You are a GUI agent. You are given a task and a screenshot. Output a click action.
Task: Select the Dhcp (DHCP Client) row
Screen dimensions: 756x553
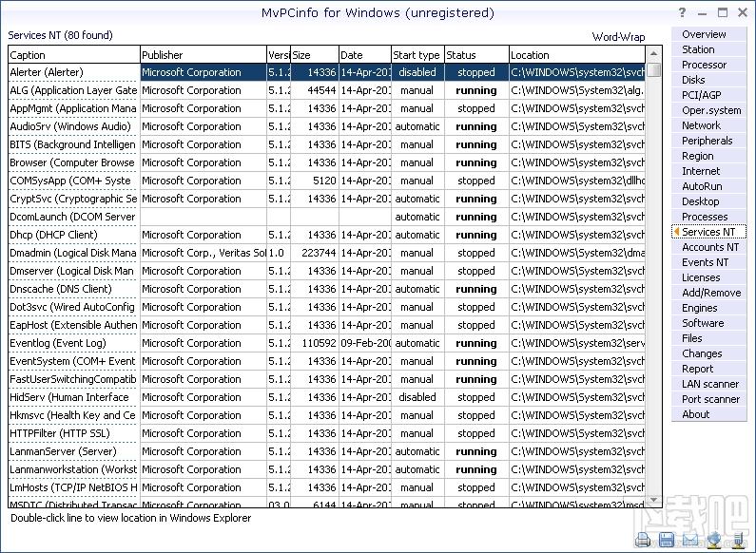(x=327, y=235)
